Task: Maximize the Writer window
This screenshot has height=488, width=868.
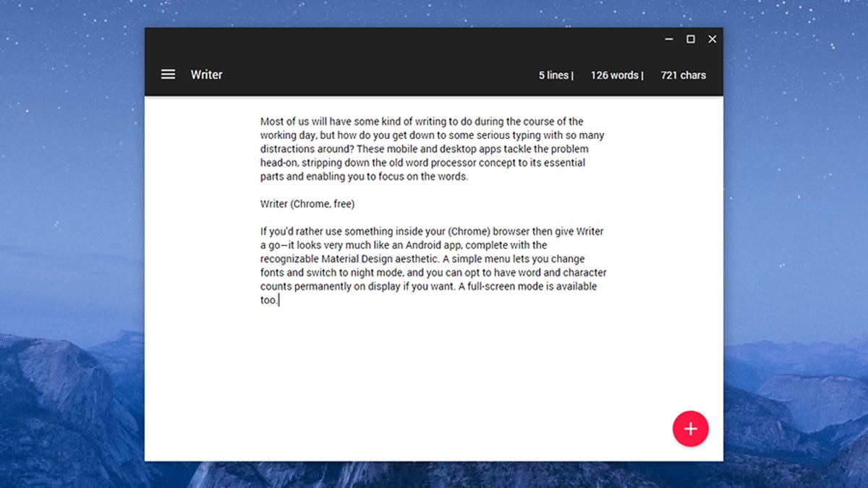Action: (691, 39)
